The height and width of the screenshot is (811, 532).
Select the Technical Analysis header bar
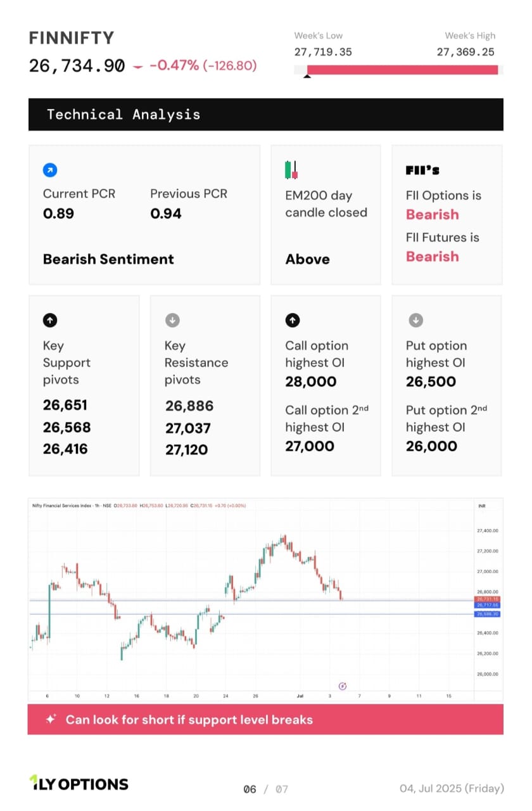point(265,115)
